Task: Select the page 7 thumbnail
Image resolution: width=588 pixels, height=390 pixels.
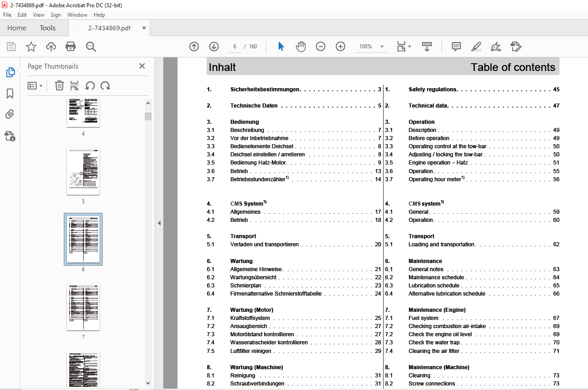Action: point(83,307)
